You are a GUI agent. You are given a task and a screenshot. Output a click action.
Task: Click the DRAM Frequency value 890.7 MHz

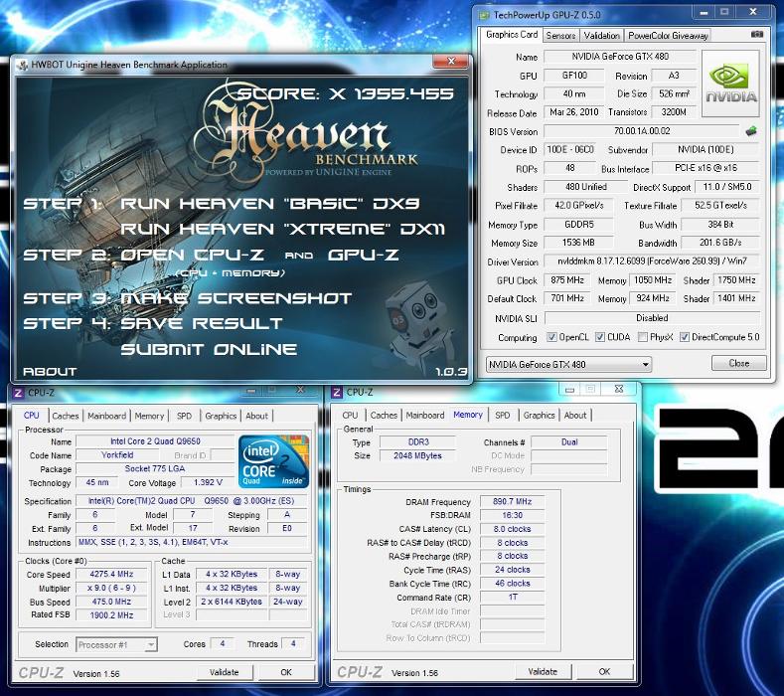coord(512,501)
